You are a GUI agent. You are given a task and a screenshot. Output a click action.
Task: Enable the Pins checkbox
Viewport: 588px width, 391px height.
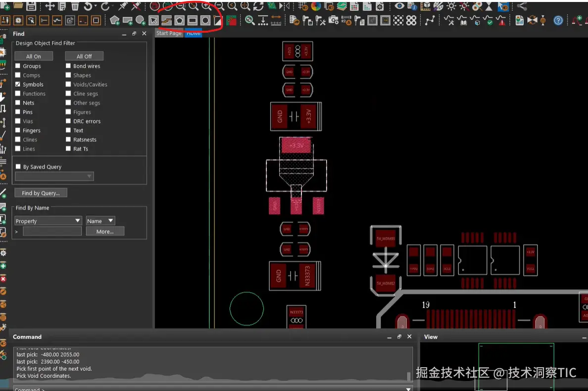point(18,112)
